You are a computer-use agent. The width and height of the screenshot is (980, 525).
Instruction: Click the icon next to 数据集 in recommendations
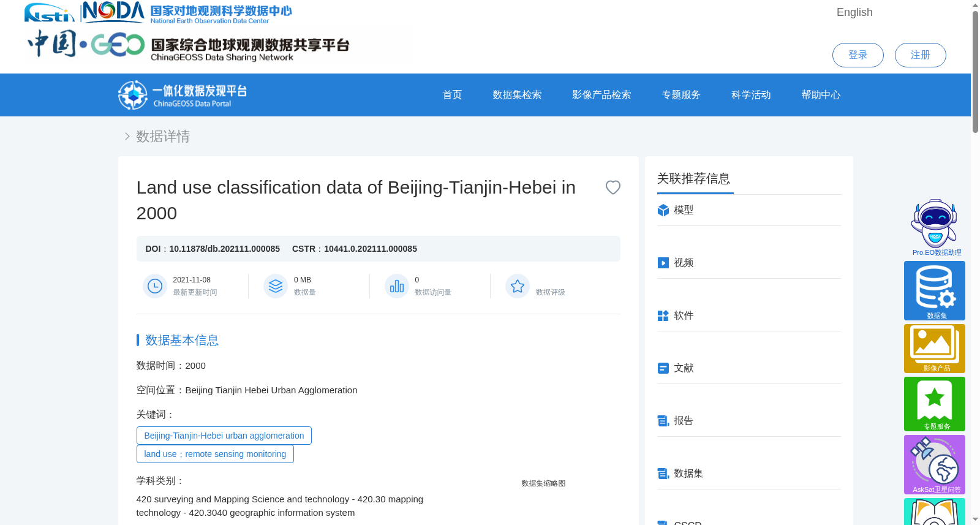(663, 474)
